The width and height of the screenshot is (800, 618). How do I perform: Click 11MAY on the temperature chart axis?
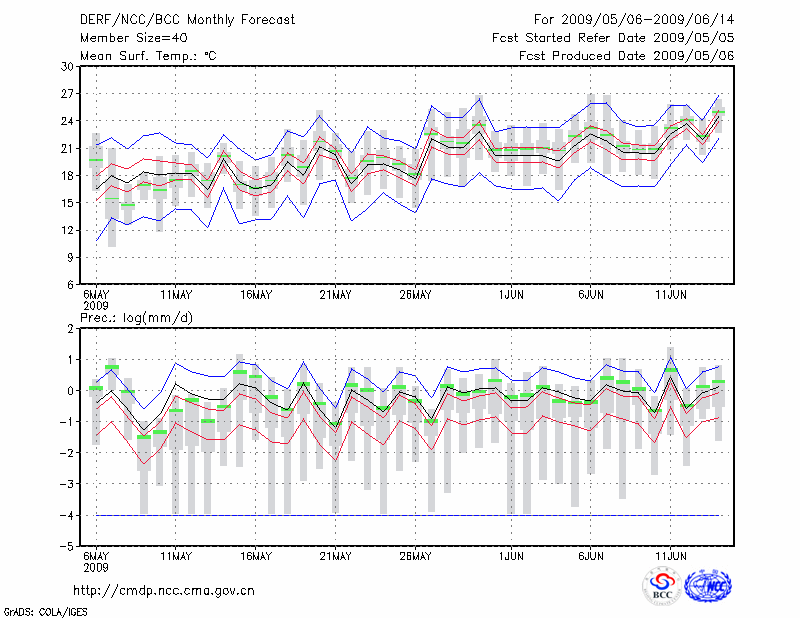(x=176, y=295)
